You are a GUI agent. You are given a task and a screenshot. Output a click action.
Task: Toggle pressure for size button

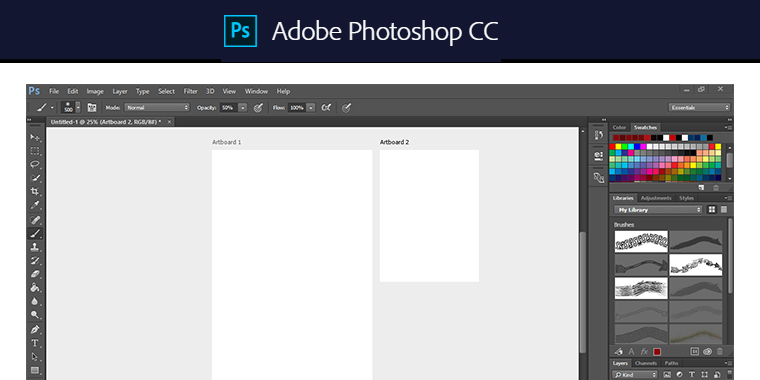[x=346, y=108]
